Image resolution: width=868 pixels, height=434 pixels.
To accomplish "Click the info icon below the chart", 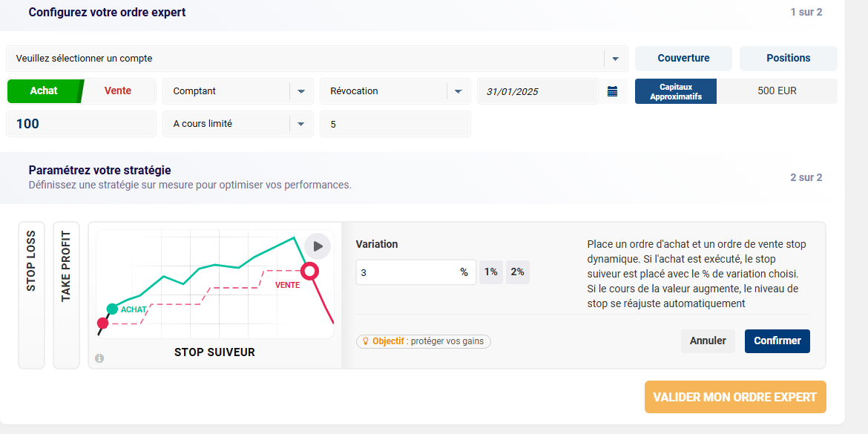I will pos(99,358).
